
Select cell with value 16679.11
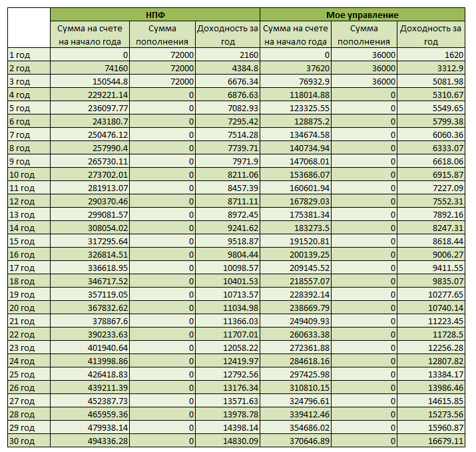(x=431, y=441)
